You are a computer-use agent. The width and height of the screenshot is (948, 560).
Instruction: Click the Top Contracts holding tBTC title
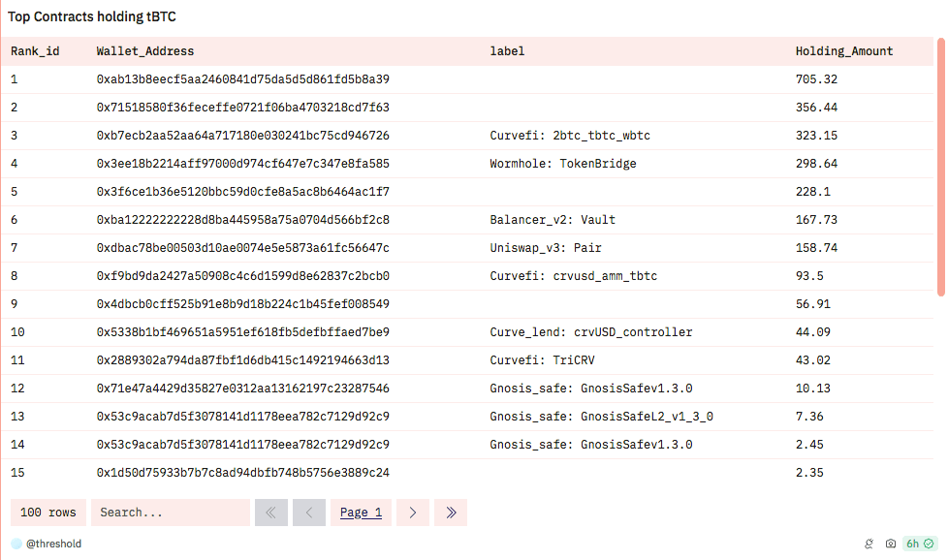[92, 17]
